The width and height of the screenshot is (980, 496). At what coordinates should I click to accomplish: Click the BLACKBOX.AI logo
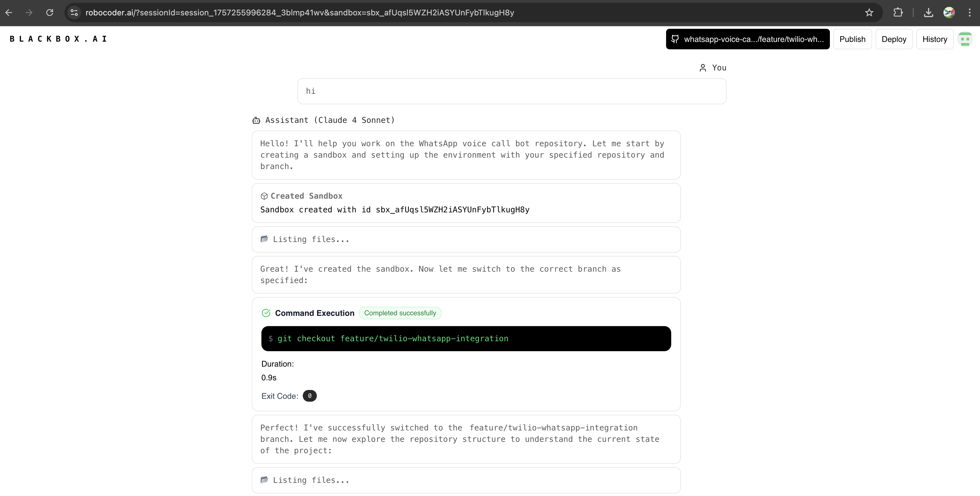point(58,39)
